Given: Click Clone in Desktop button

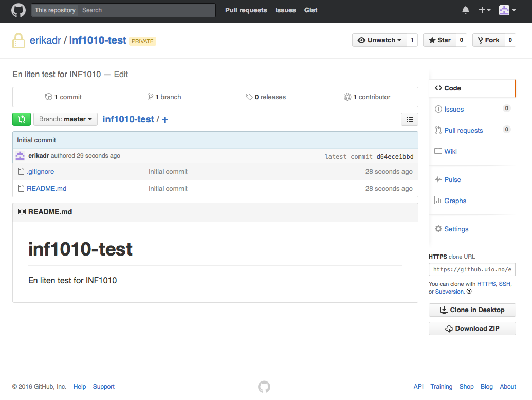Looking at the screenshot, I should tap(472, 310).
